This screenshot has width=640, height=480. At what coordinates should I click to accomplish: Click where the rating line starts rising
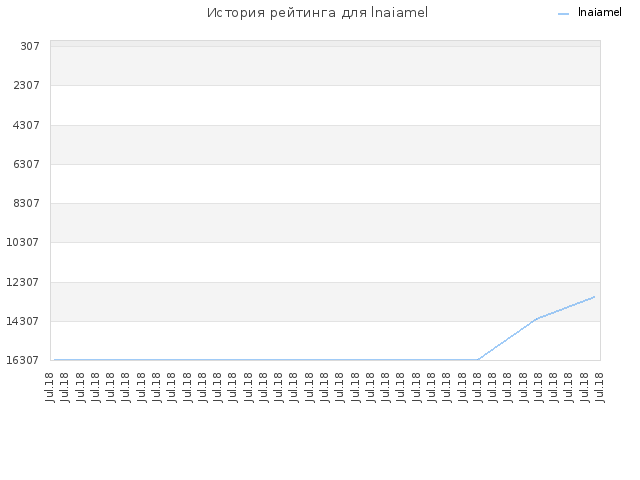coord(478,360)
